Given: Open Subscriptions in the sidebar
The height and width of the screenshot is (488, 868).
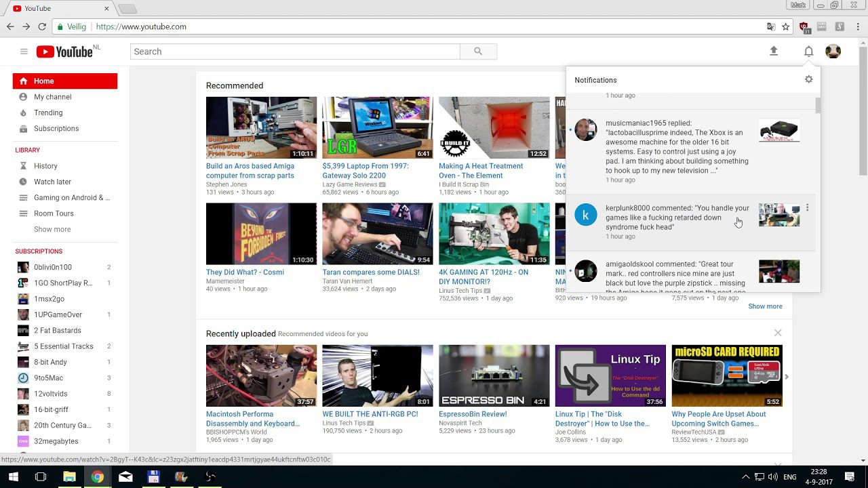Looking at the screenshot, I should (x=56, y=129).
